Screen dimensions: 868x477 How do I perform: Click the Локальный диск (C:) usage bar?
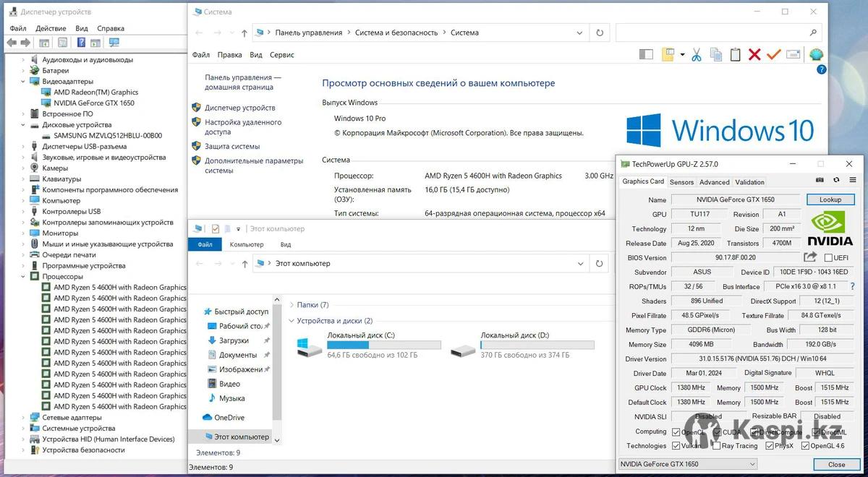coord(383,345)
